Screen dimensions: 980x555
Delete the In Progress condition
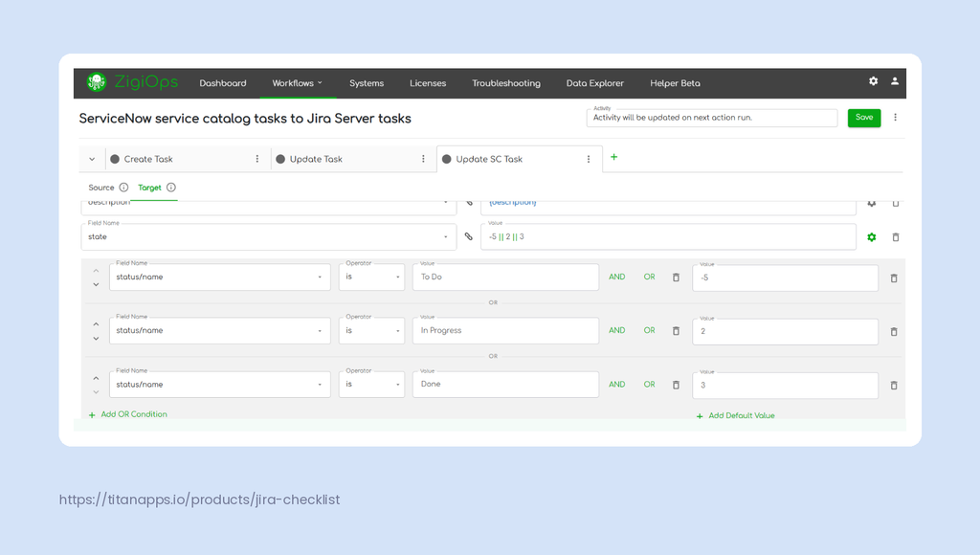(x=676, y=331)
